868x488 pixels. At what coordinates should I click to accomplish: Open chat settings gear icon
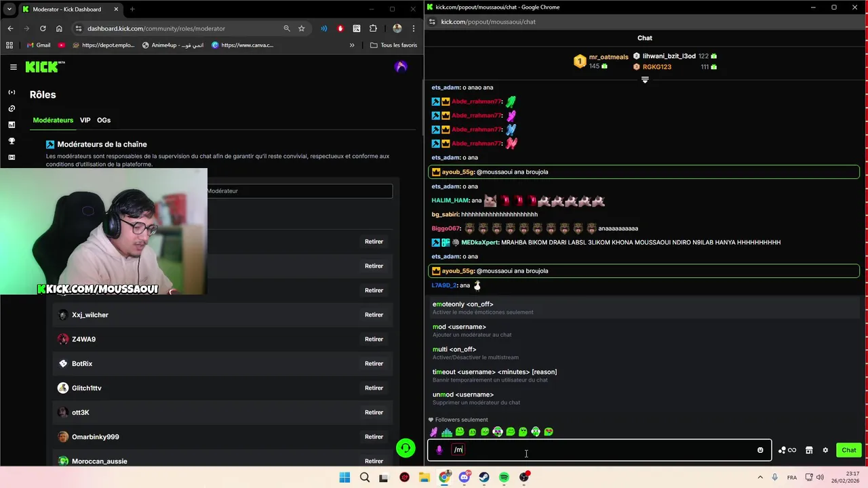point(825,450)
